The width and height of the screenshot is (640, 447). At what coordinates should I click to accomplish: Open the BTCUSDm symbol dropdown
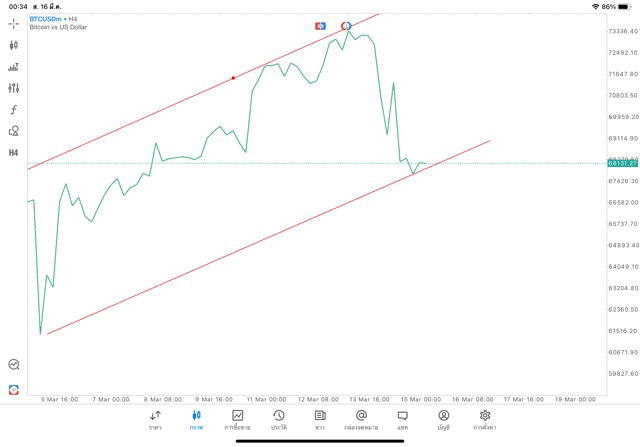[x=55, y=19]
